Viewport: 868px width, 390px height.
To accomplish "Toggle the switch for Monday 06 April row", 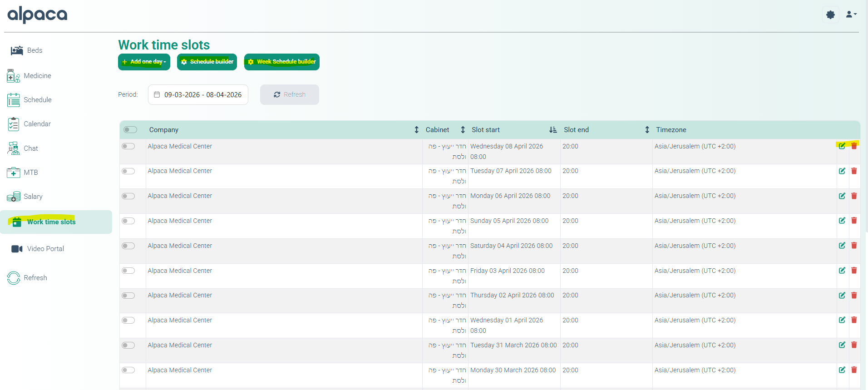I will 128,196.
